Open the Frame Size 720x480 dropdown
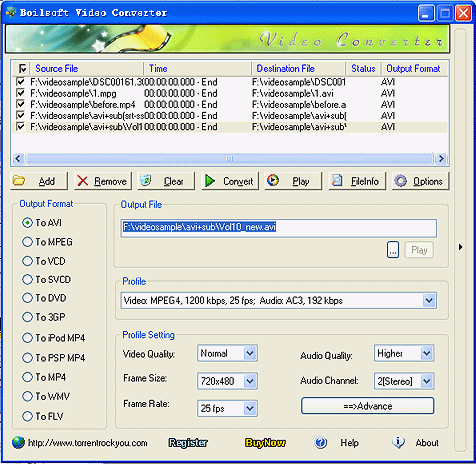The image size is (476, 464). [x=250, y=381]
